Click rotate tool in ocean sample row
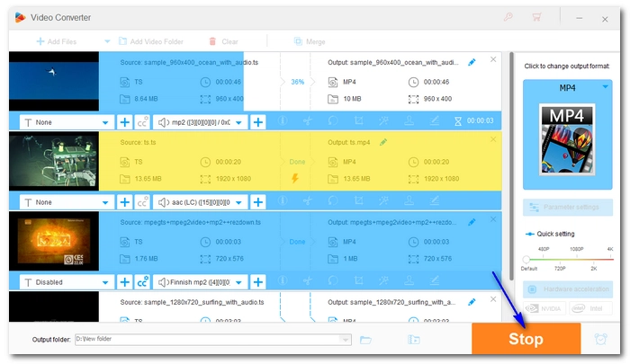Viewport: 630px width, 364px height. click(333, 120)
